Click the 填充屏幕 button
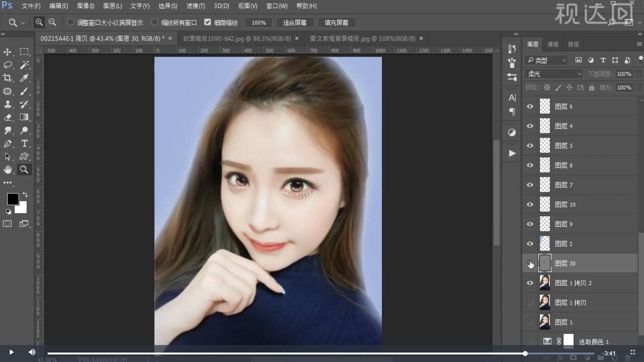The image size is (644, 362). pos(337,23)
